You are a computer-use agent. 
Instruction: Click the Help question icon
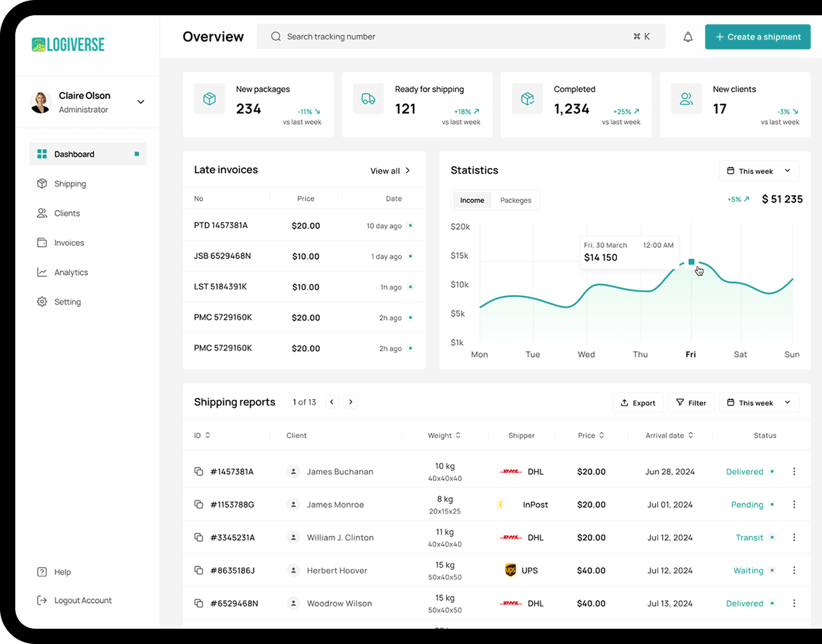42,572
